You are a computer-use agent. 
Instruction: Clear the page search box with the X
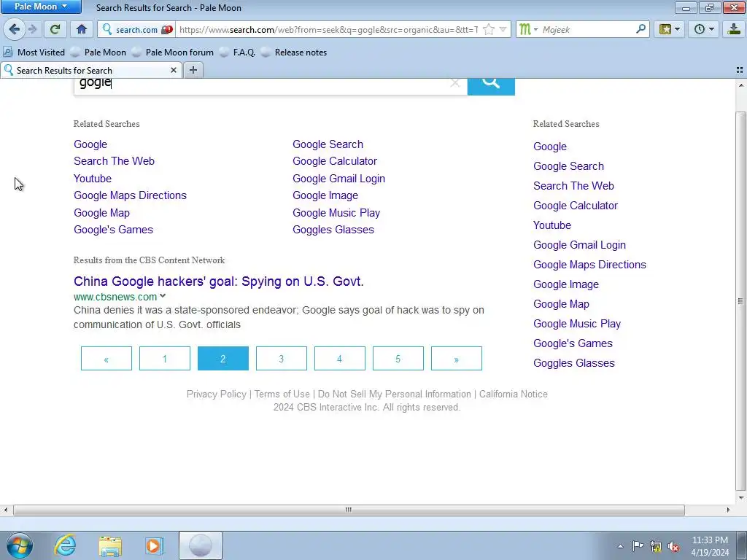455,83
